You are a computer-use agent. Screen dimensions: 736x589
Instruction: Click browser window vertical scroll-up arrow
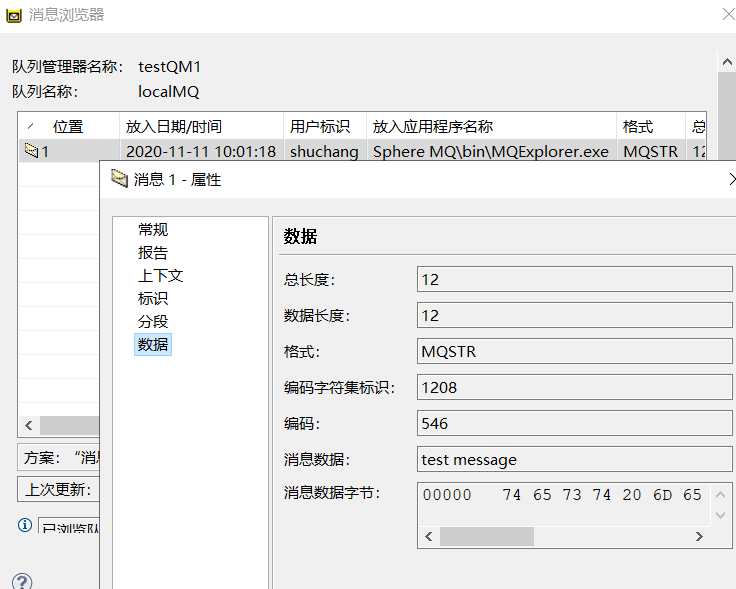(x=727, y=61)
